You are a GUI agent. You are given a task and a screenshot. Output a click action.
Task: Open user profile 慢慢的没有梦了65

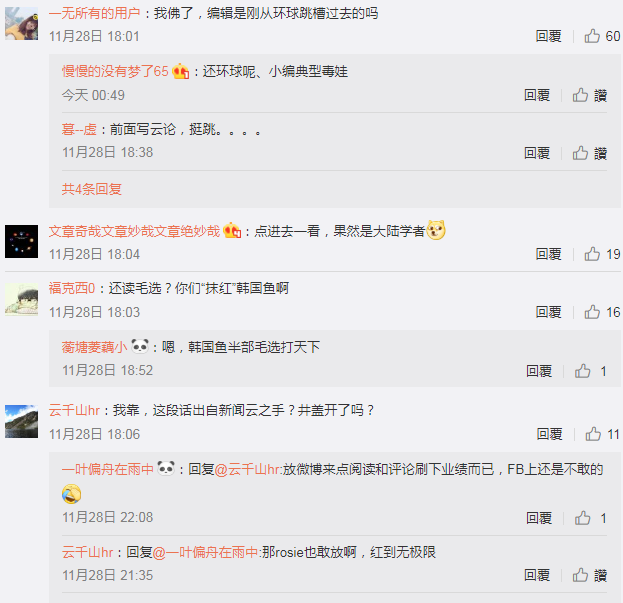[x=115, y=72]
